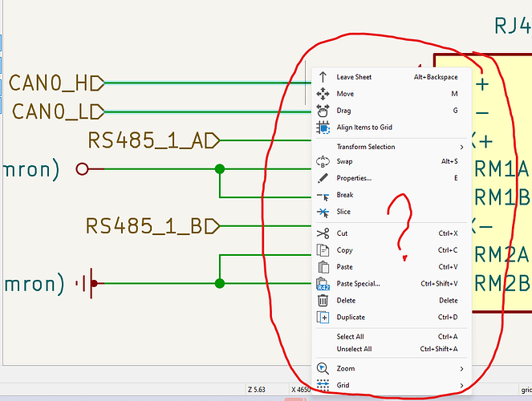
Task: Choose Leave Sheet from the context menu
Action: coord(392,77)
